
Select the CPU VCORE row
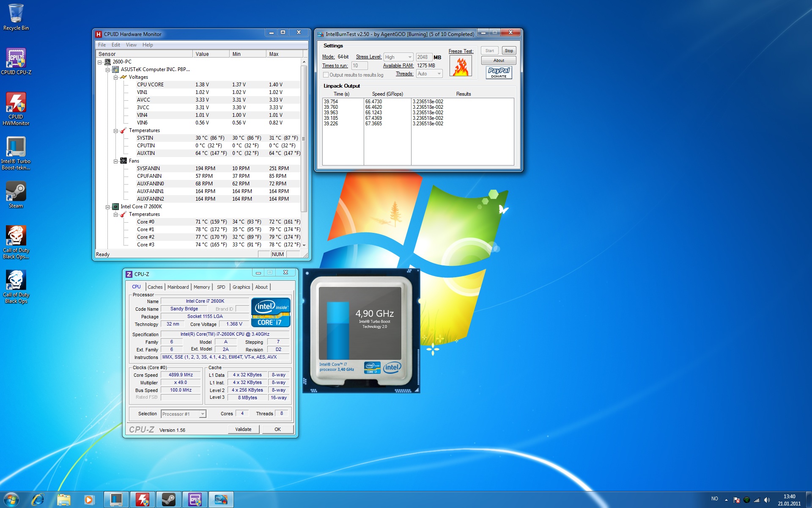click(198, 85)
